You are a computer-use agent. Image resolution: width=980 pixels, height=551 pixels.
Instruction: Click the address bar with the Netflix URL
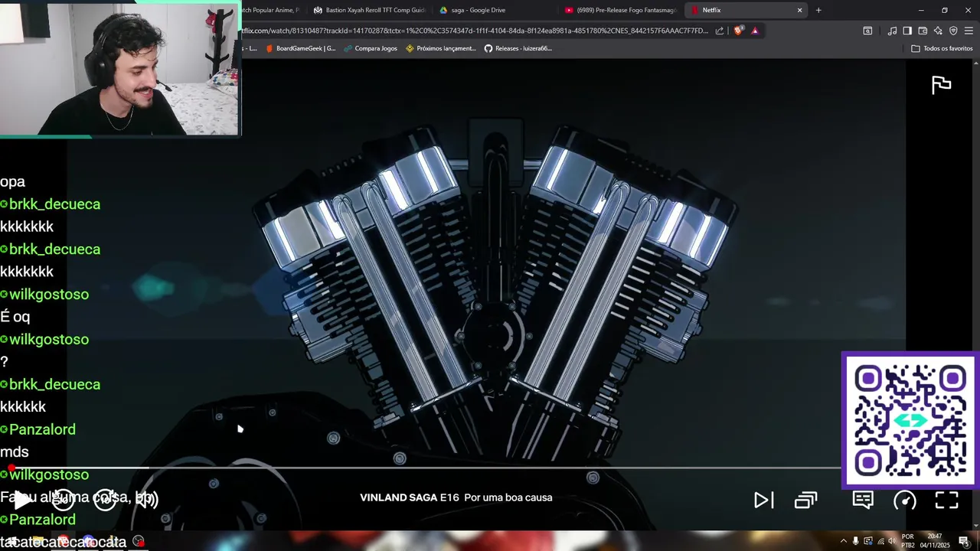tap(475, 31)
